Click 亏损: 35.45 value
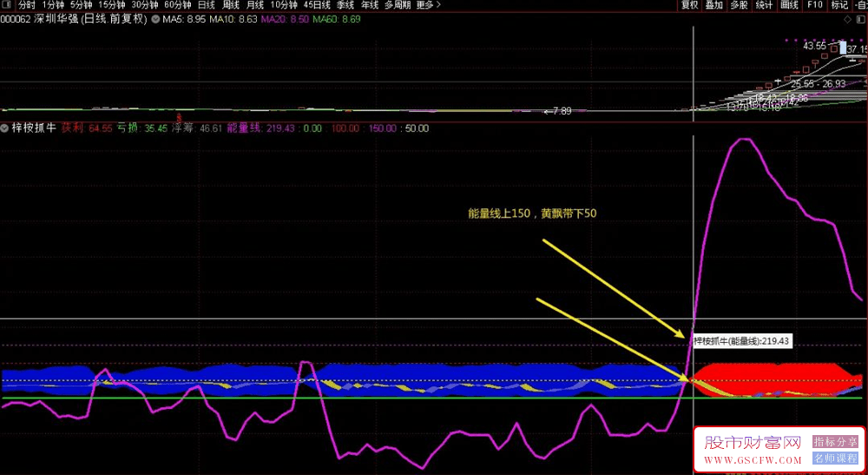868x475 pixels. pos(142,129)
